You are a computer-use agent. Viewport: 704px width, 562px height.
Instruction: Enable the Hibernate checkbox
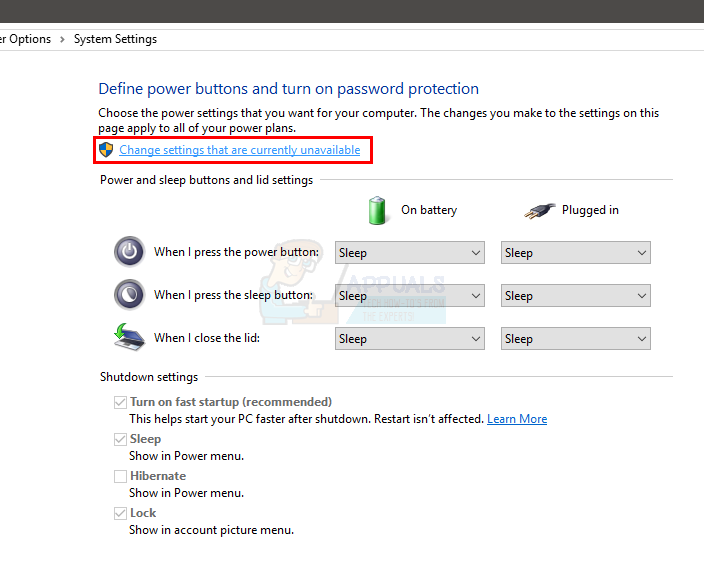pyautogui.click(x=120, y=476)
